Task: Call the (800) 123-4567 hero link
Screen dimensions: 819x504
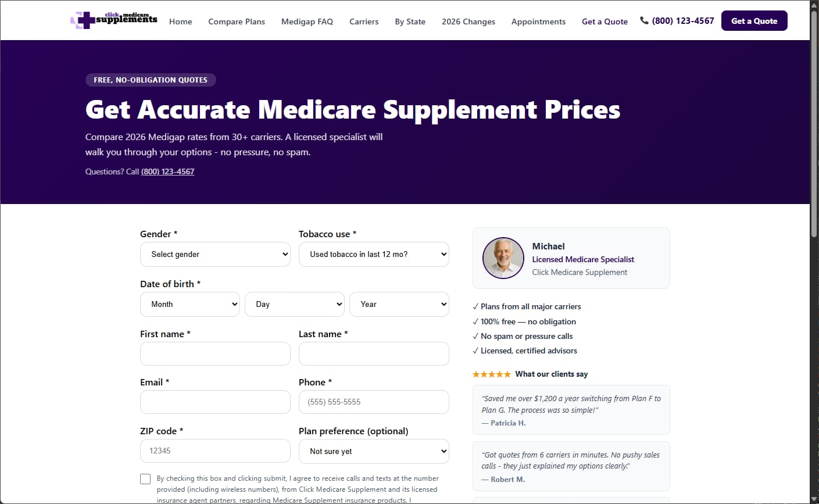Action: click(167, 171)
